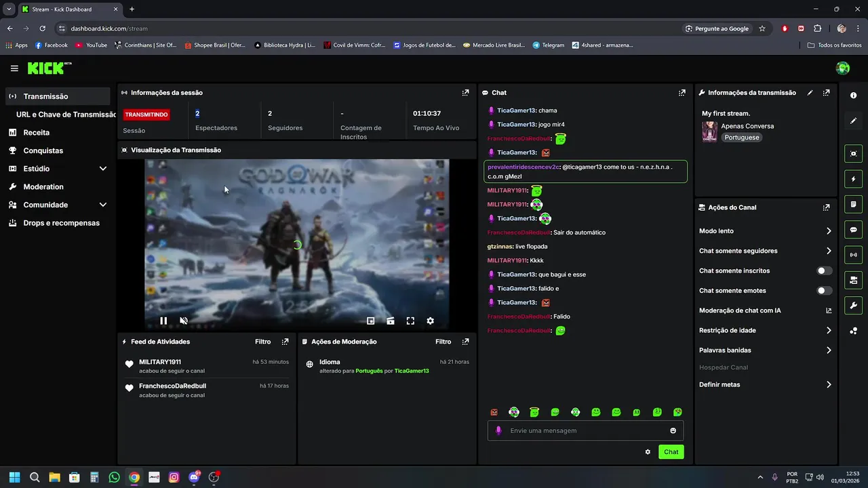The image size is (868, 488).
Task: Open stream preview settings gear
Action: coord(430,321)
